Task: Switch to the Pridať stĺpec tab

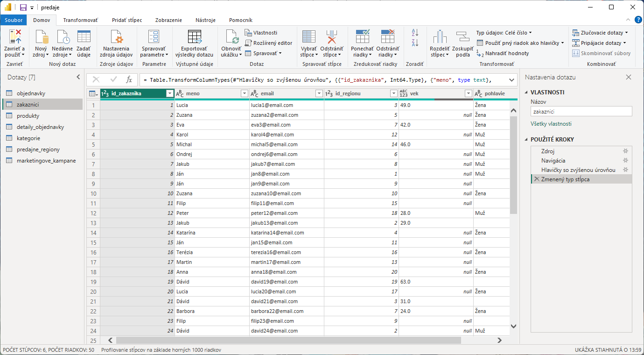Action: pos(127,20)
